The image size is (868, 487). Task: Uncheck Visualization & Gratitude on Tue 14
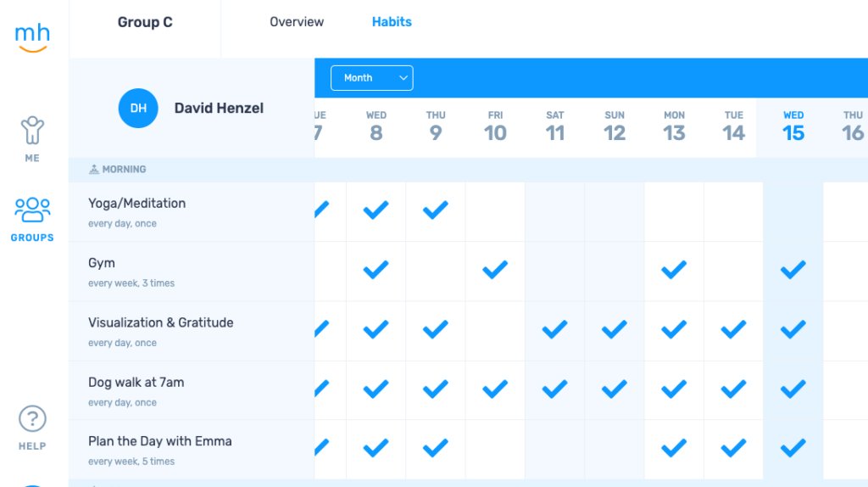pyautogui.click(x=733, y=330)
